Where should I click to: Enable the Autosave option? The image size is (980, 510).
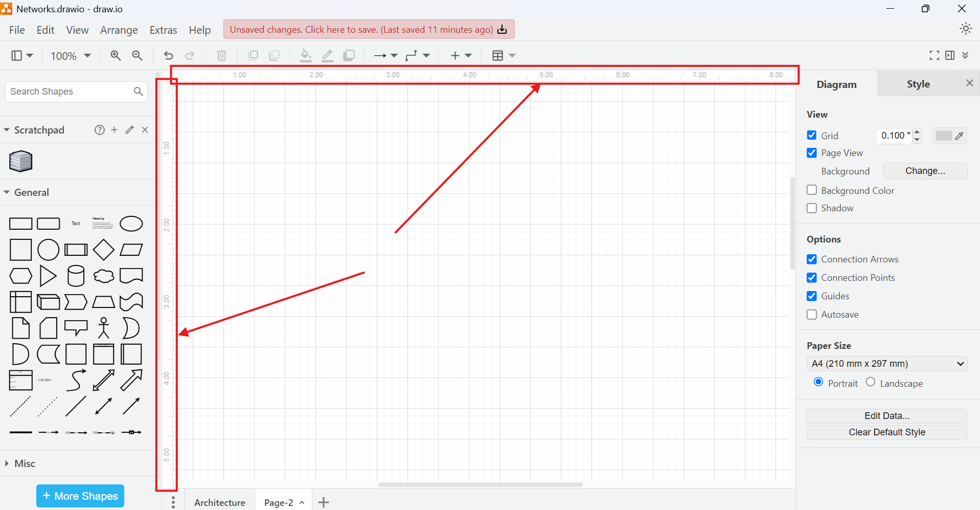coord(812,315)
